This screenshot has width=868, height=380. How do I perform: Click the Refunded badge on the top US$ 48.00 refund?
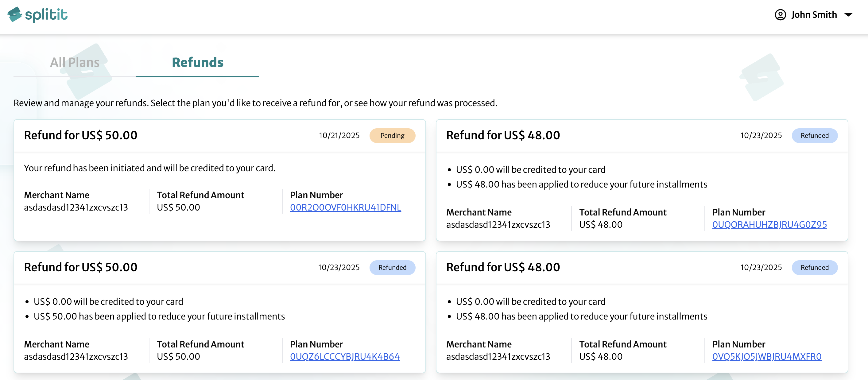pos(815,135)
